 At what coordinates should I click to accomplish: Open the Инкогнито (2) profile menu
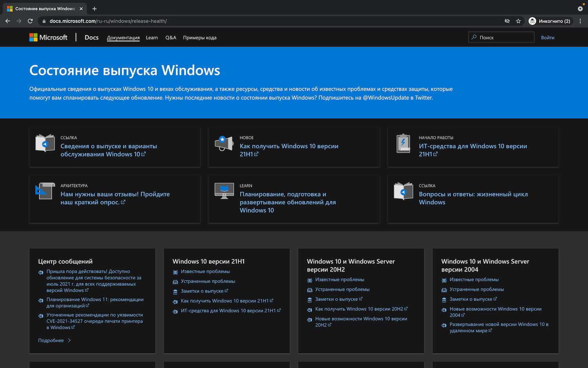coord(550,21)
